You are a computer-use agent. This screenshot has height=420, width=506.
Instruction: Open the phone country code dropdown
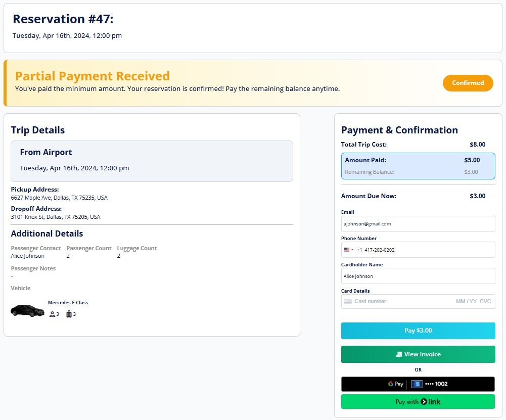tap(350, 250)
